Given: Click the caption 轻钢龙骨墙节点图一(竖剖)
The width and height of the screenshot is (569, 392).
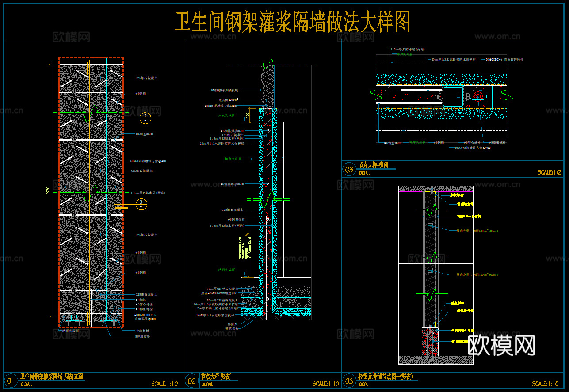Looking at the screenshot, I should [x=386, y=377].
